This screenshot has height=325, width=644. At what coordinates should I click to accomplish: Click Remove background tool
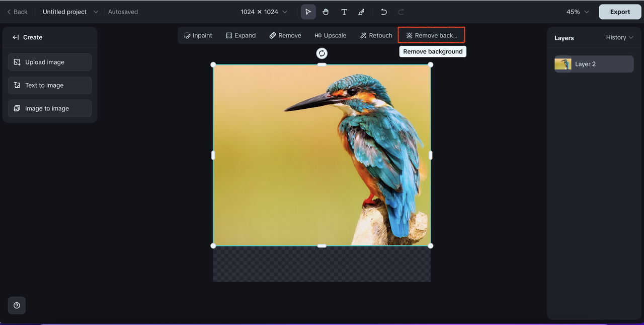click(x=432, y=35)
